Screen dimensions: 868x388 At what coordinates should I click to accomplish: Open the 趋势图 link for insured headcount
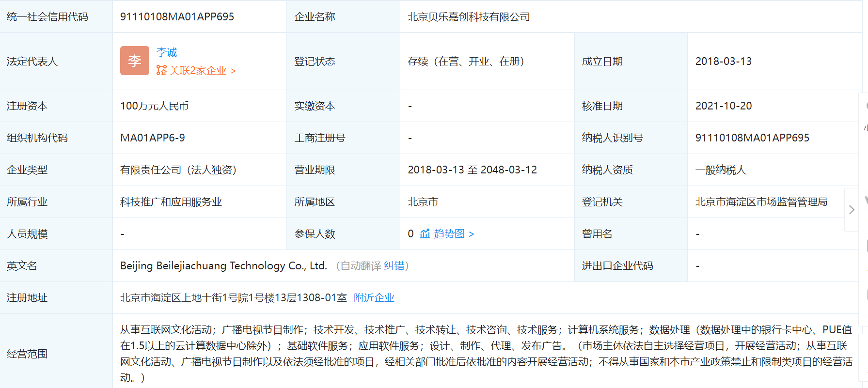pos(453,234)
